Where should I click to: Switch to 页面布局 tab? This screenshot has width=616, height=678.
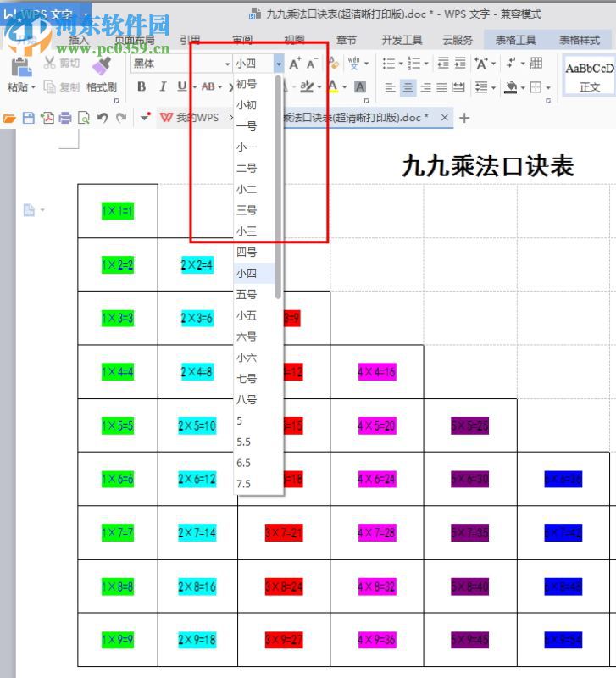tap(135, 41)
